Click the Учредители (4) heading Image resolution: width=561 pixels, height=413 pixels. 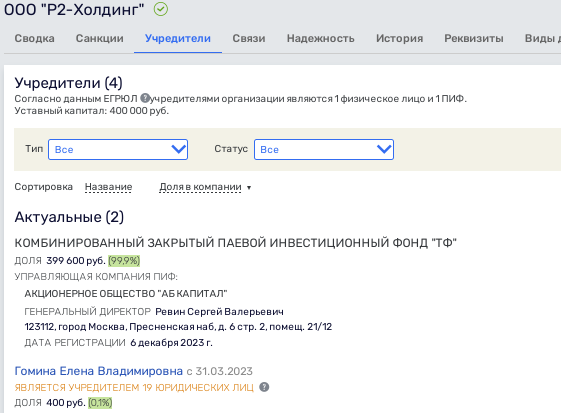(68, 83)
